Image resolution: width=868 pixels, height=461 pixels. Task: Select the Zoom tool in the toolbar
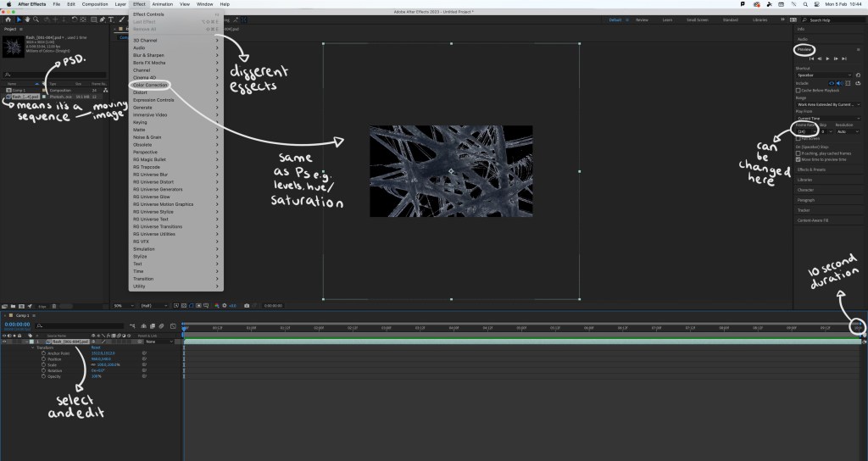coord(35,19)
